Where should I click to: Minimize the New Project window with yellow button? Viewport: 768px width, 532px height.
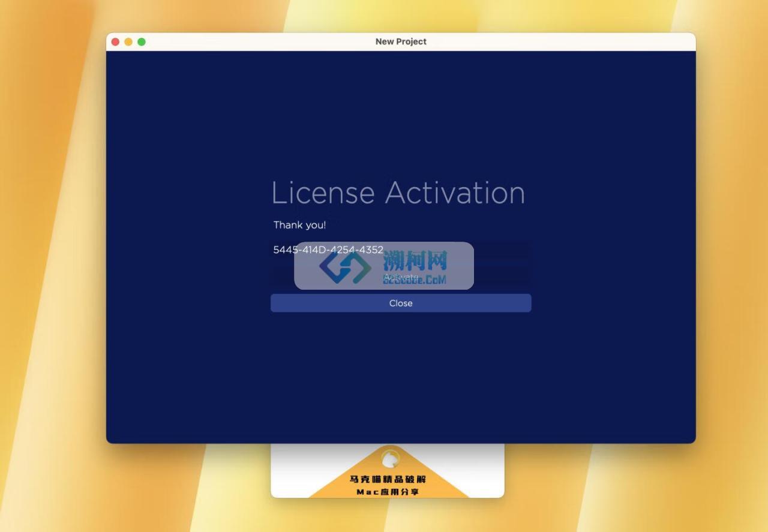point(128,42)
